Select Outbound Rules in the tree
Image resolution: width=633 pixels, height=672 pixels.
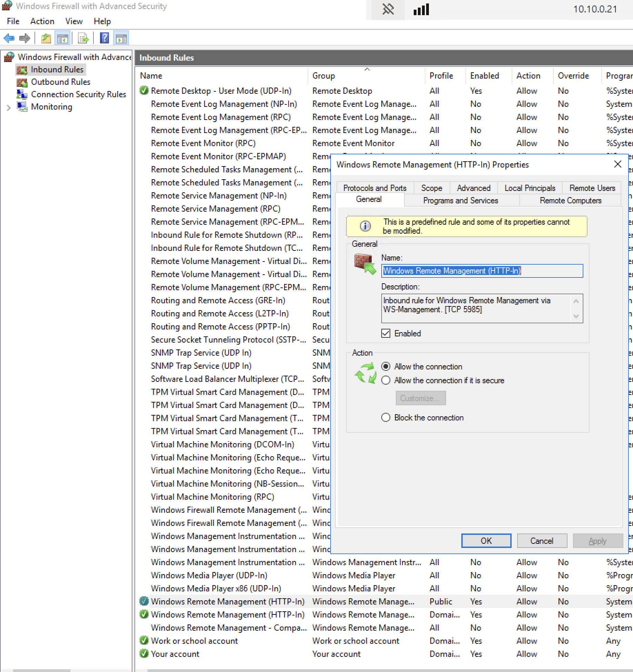[61, 82]
